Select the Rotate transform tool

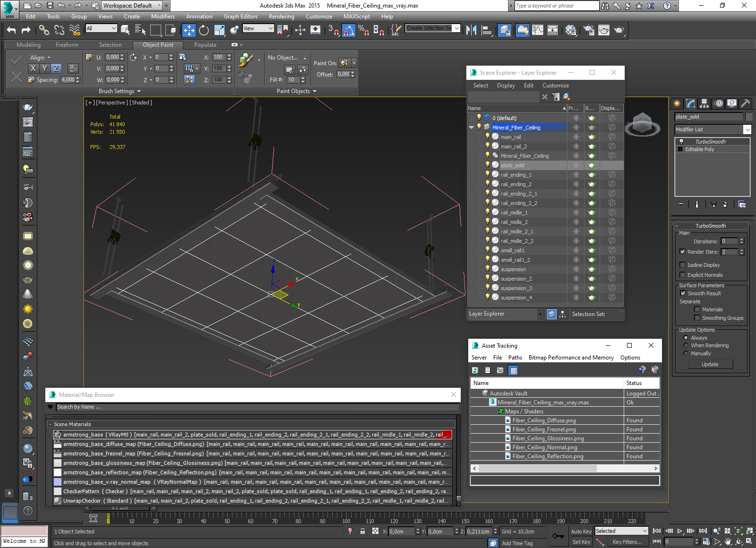(204, 30)
